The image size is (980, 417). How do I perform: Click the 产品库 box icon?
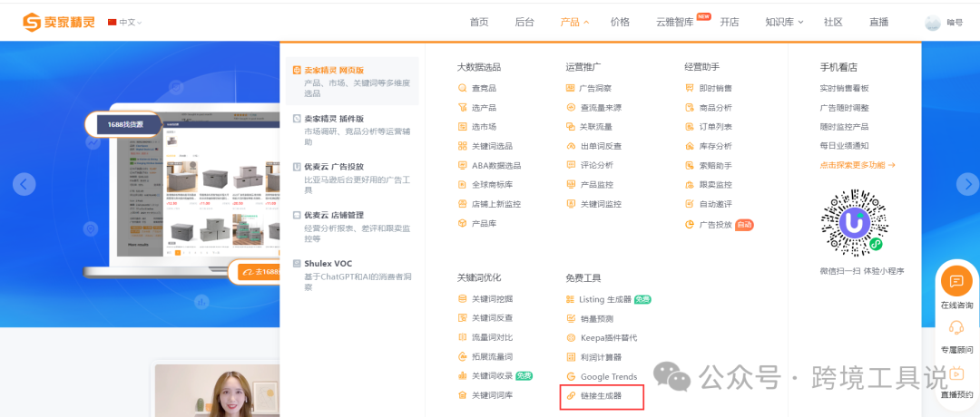[x=463, y=224]
